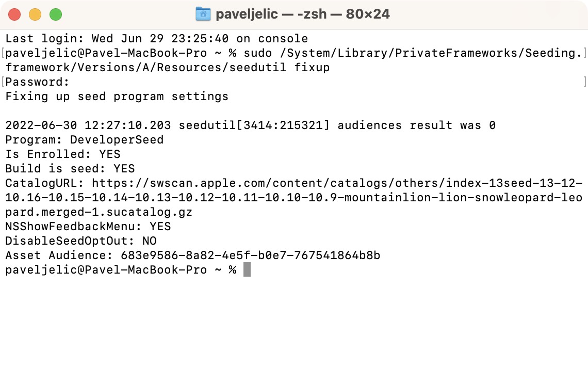The image size is (588, 383).
Task: Click the right bracket mark on Password line
Action: click(x=585, y=82)
